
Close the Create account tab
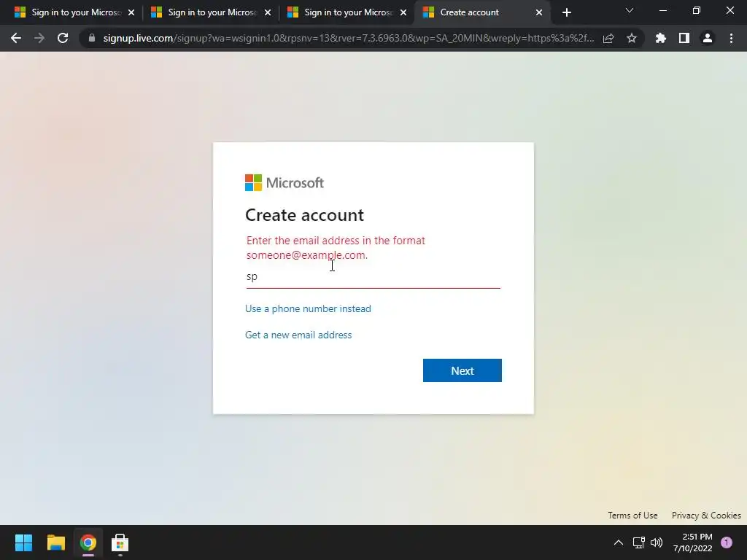(x=539, y=12)
